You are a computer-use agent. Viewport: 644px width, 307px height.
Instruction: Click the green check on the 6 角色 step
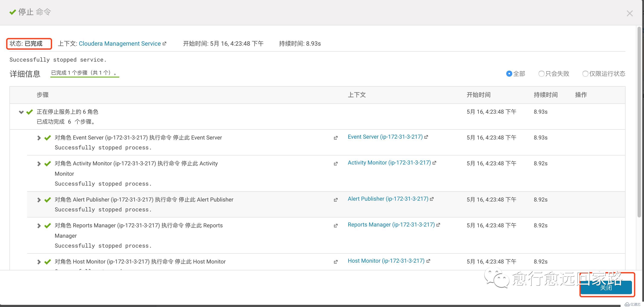coord(29,112)
